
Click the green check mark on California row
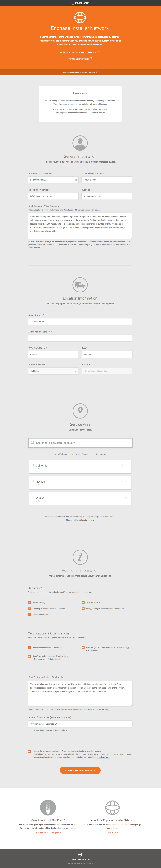pyautogui.click(x=122, y=466)
